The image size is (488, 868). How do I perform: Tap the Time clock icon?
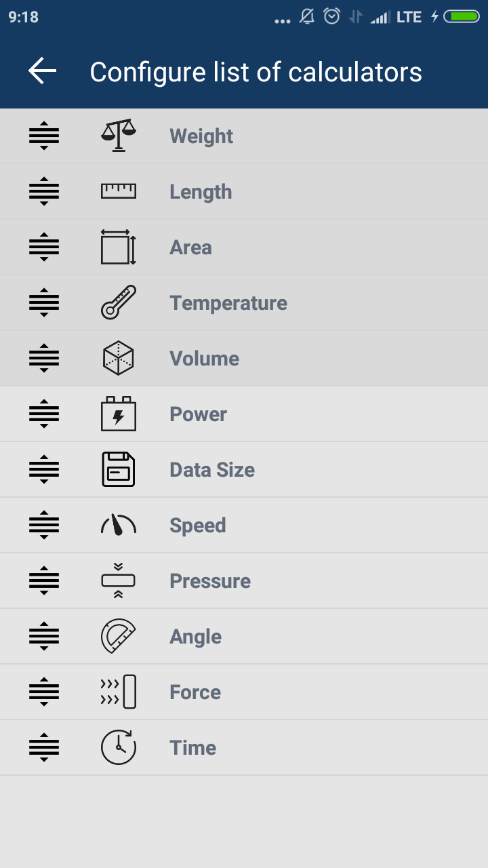pos(119,747)
